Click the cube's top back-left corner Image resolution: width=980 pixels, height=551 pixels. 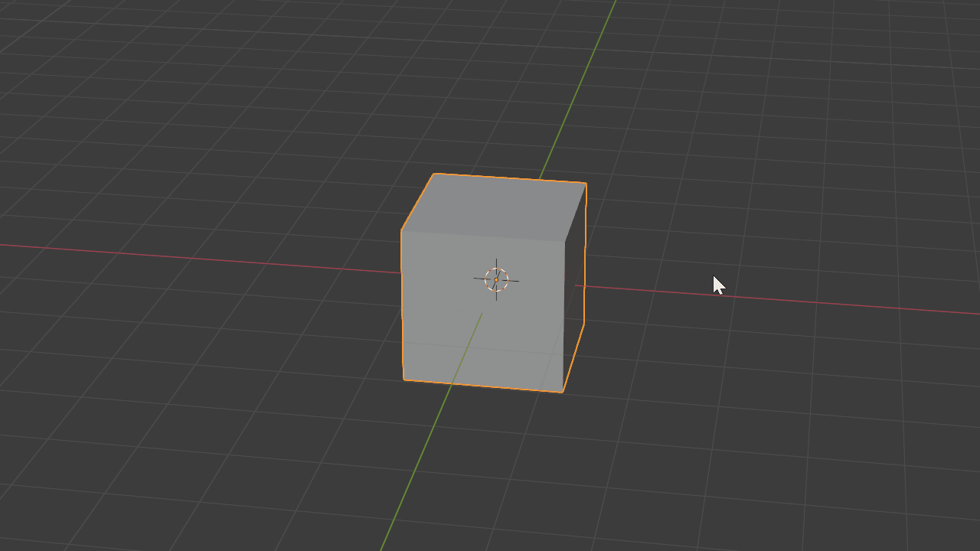434,174
